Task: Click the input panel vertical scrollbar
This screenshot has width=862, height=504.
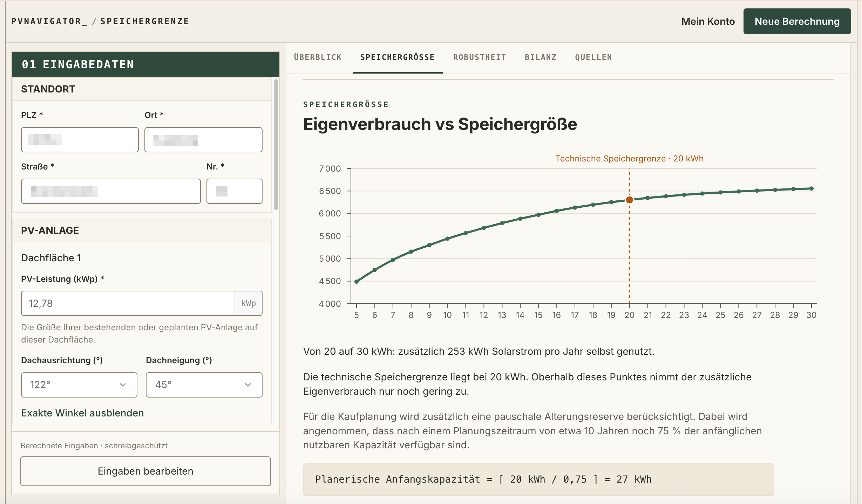Action: click(276, 144)
